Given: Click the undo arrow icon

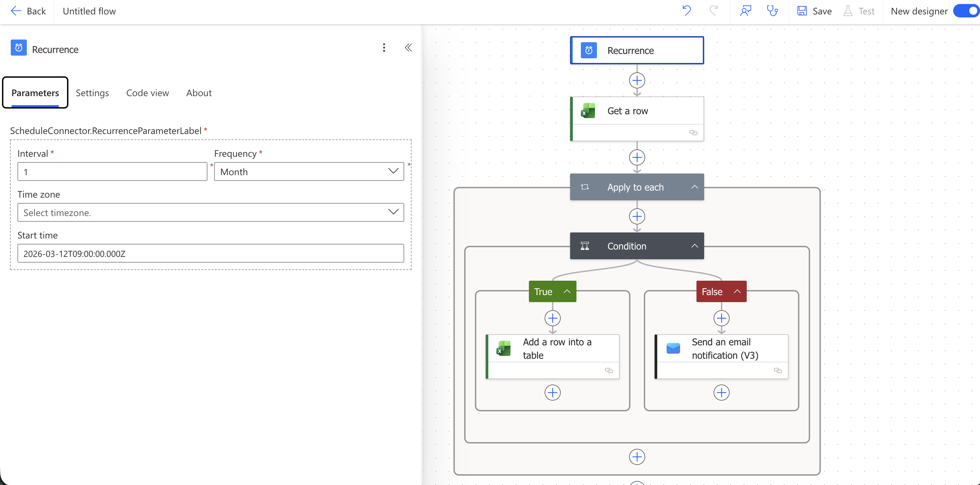Looking at the screenshot, I should [x=686, y=11].
